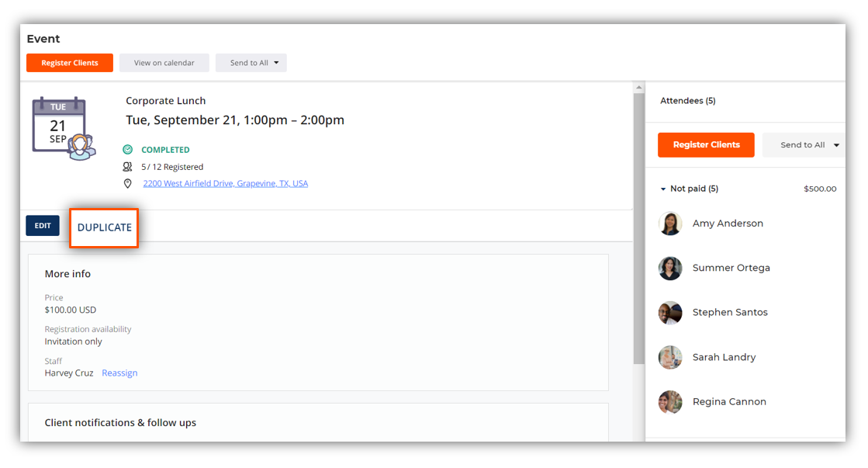Click the calendar date event icon
Image resolution: width=868 pixels, height=468 pixels.
pyautogui.click(x=63, y=129)
